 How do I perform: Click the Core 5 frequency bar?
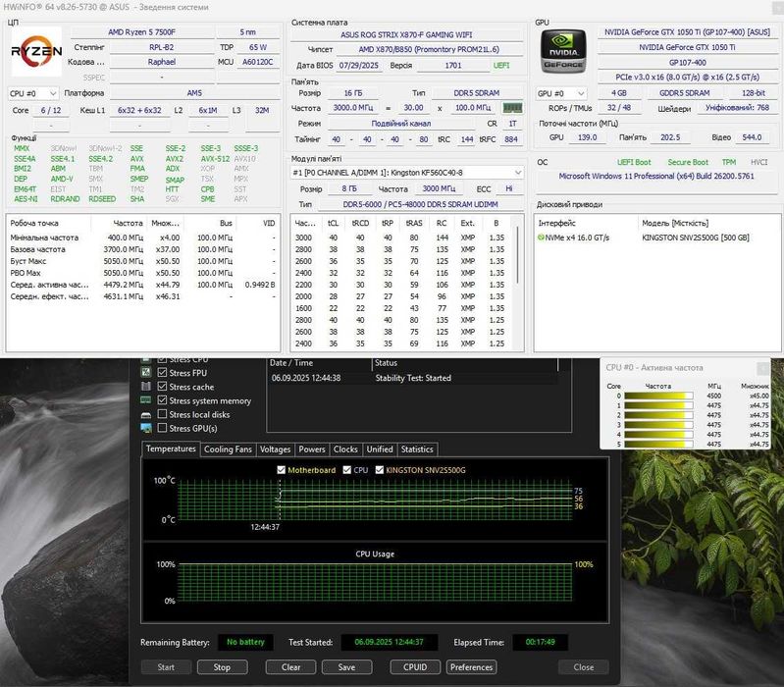click(658, 444)
